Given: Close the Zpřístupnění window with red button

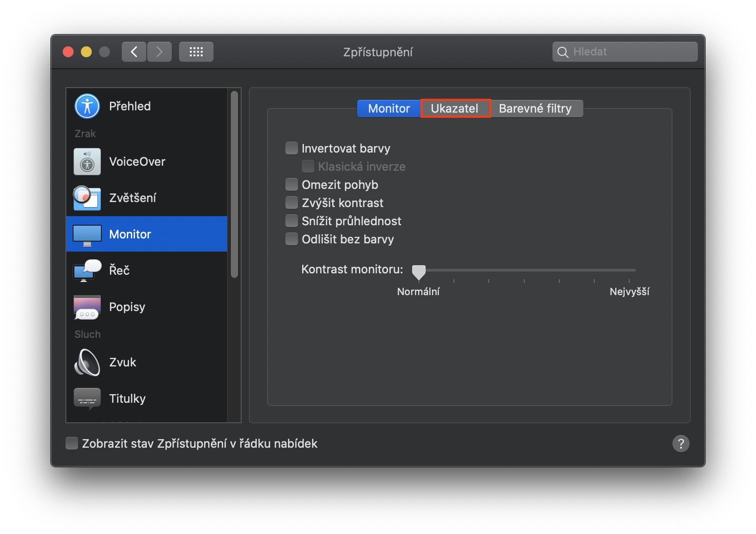Looking at the screenshot, I should (68, 52).
